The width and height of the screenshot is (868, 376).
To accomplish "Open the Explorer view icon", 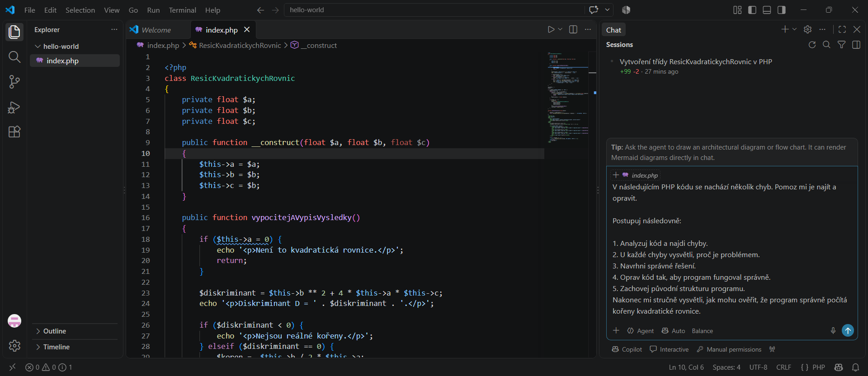I will pyautogui.click(x=14, y=32).
